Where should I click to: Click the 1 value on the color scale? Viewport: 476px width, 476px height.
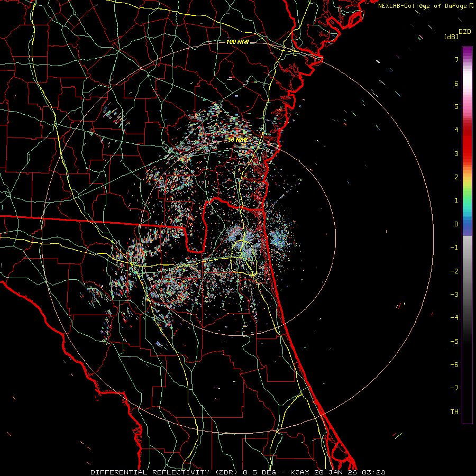[456, 200]
